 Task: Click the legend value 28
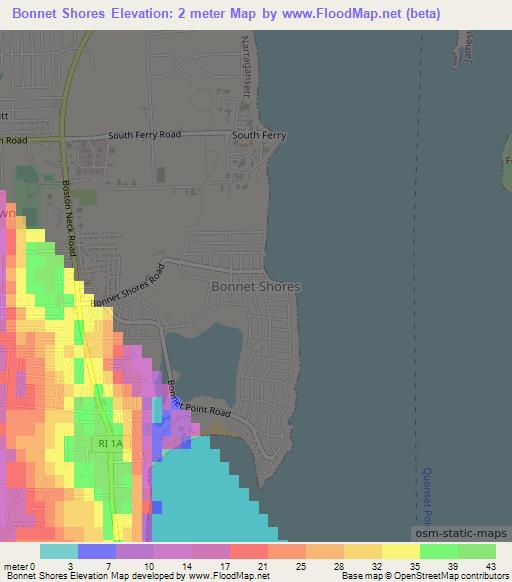pos(339,567)
